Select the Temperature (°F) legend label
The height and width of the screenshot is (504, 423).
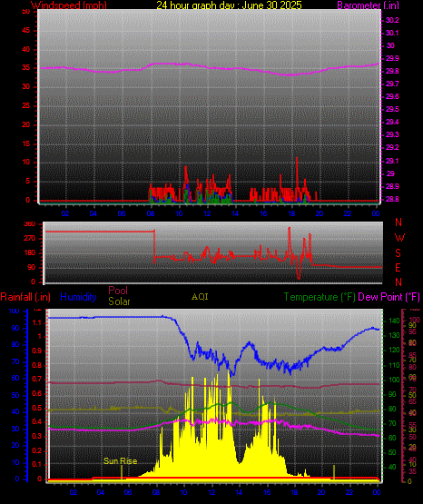320,297
